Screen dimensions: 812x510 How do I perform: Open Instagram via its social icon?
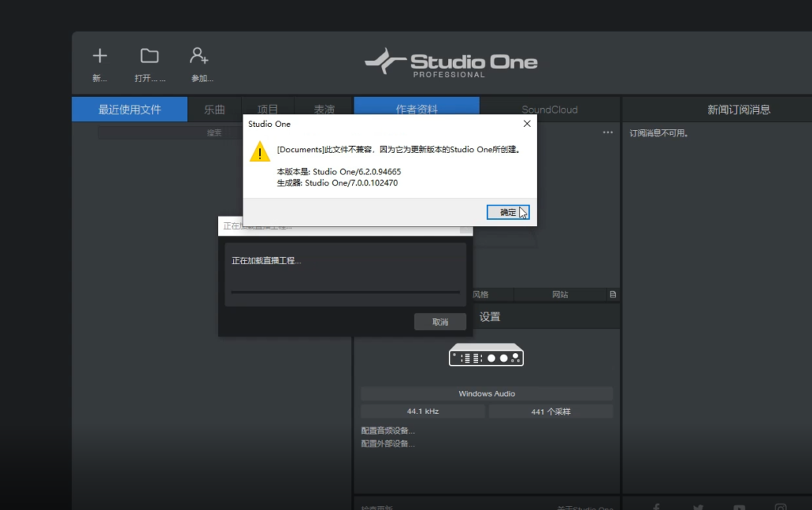[779, 505]
